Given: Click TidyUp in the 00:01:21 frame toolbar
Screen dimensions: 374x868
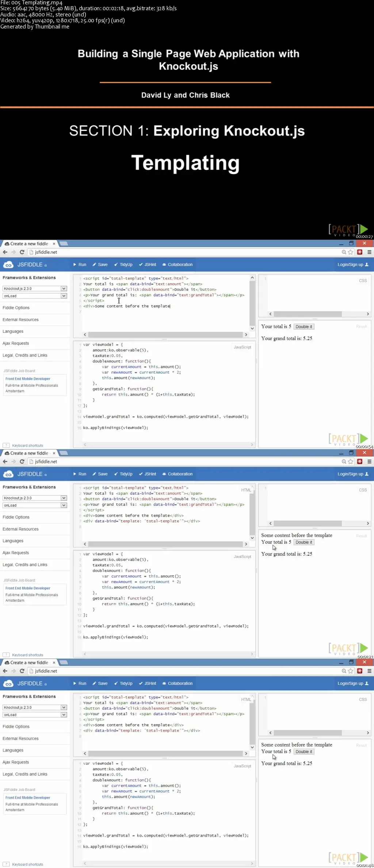Looking at the screenshot, I should [123, 474].
